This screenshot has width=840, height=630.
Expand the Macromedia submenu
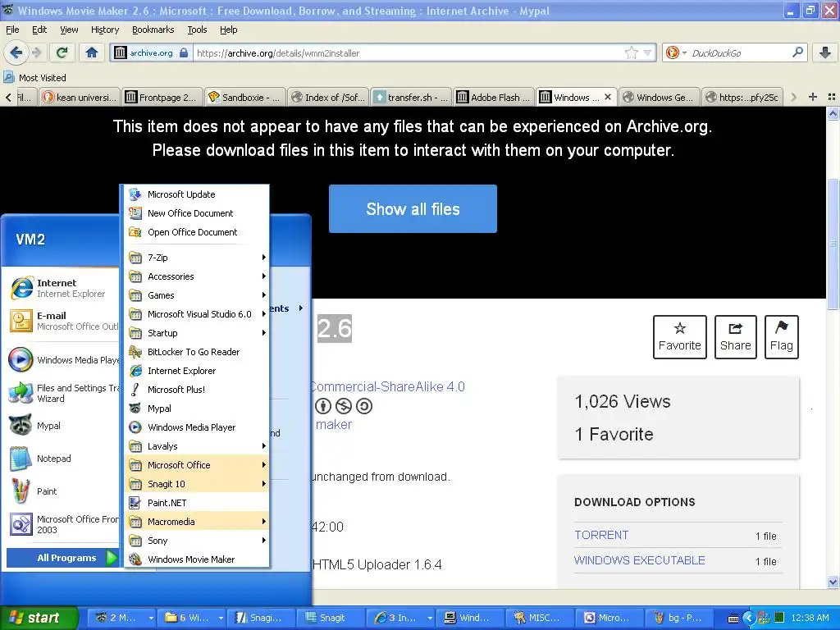[x=197, y=521]
